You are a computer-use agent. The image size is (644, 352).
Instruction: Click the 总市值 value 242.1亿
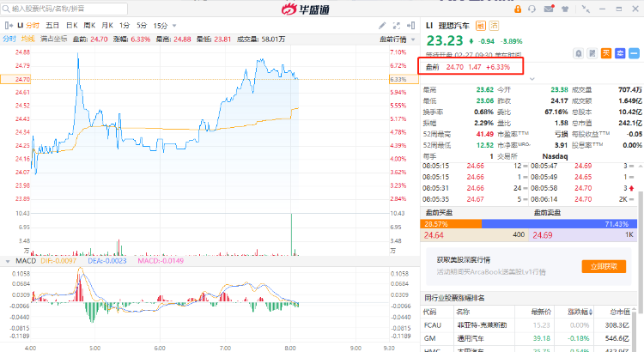tap(630, 124)
